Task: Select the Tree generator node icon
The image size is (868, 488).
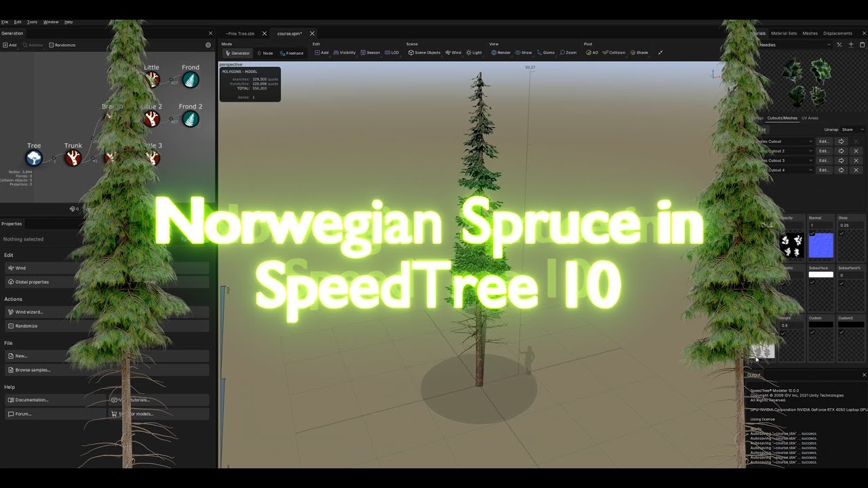Action: (34, 158)
